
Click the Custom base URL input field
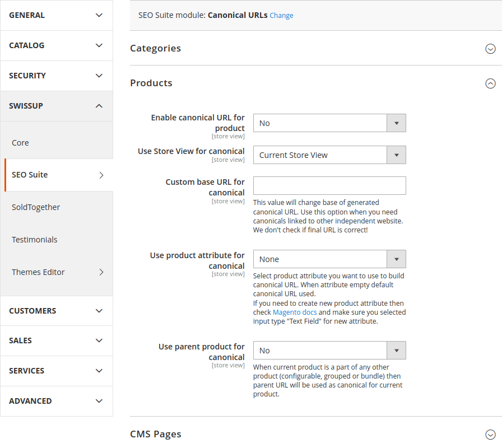click(329, 186)
